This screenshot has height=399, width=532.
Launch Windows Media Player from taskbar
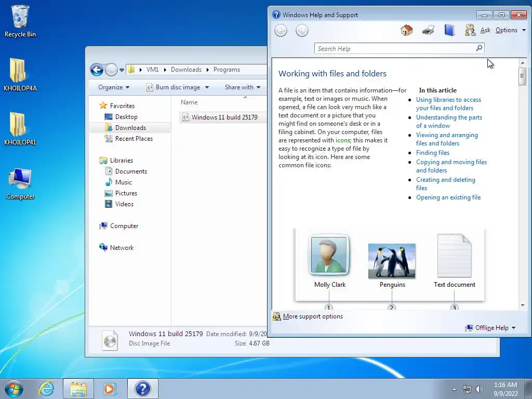pos(110,389)
